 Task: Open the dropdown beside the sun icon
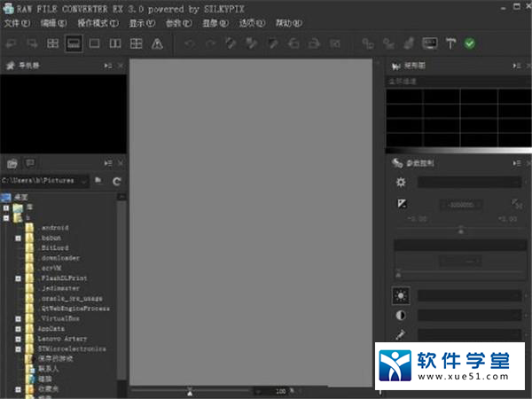470,296
